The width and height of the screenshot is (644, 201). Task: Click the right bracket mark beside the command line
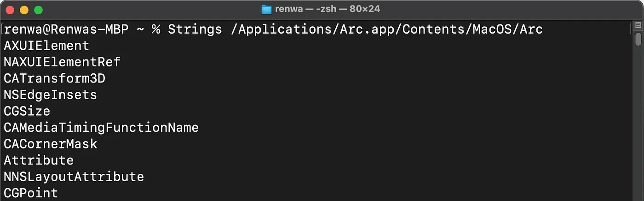pos(631,30)
